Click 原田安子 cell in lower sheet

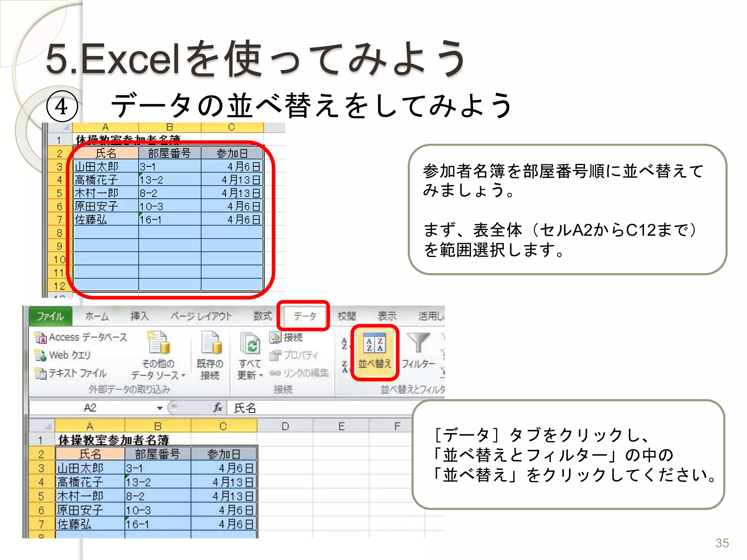click(x=90, y=510)
